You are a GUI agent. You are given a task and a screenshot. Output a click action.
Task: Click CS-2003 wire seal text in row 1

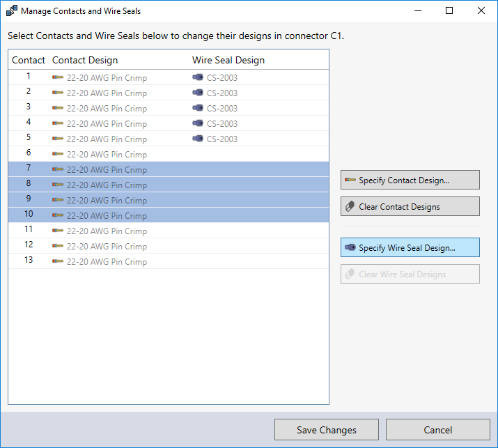pos(222,78)
